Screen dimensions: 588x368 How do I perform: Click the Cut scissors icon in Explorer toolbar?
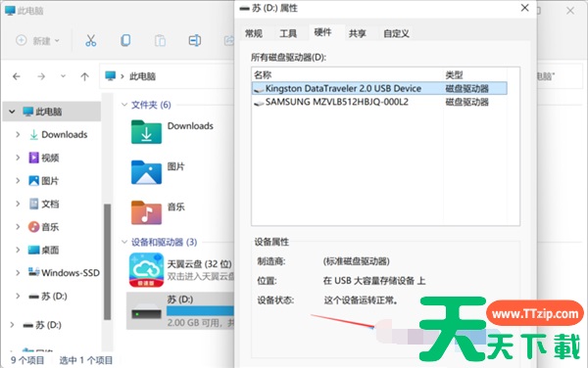pos(90,40)
